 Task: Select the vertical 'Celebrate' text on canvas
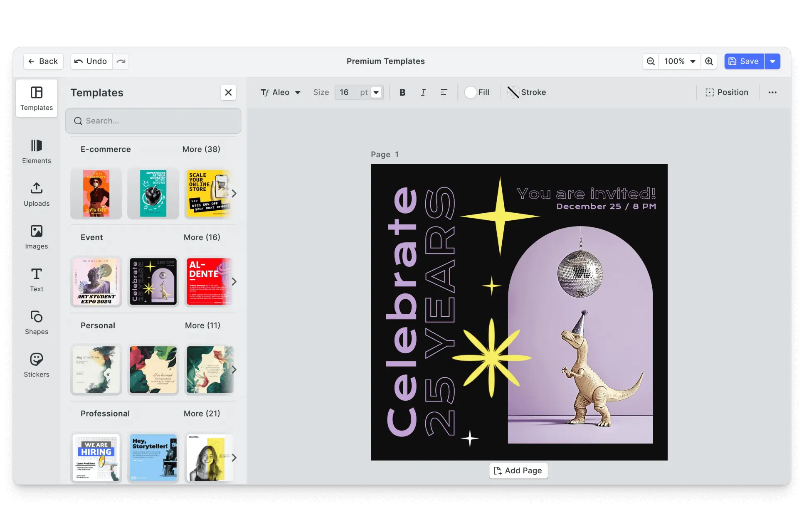click(402, 312)
